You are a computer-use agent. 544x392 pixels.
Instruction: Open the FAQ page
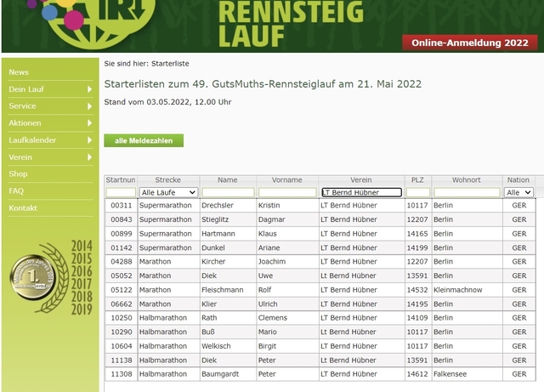(16, 191)
